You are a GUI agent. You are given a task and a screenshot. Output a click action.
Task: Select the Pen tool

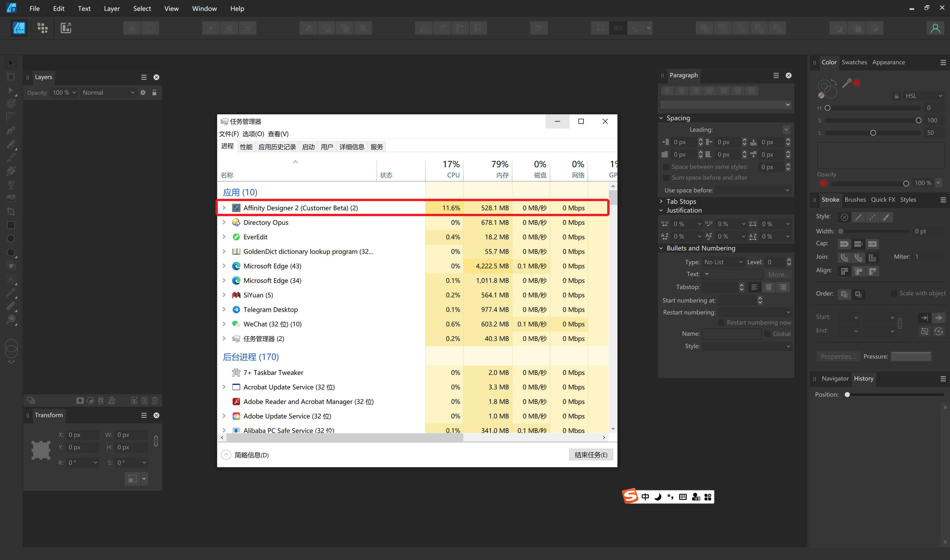(11, 131)
